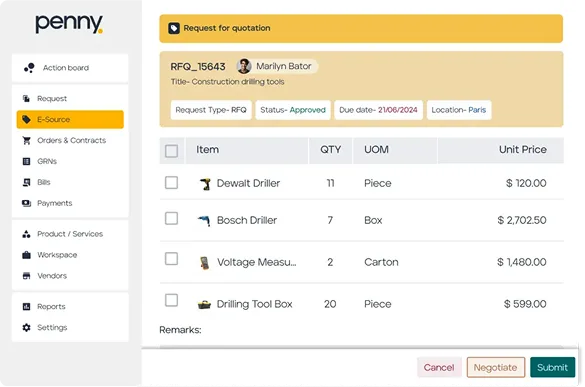This screenshot has height=387, width=585.
Task: Click the Remarks: label
Action: [x=180, y=330]
